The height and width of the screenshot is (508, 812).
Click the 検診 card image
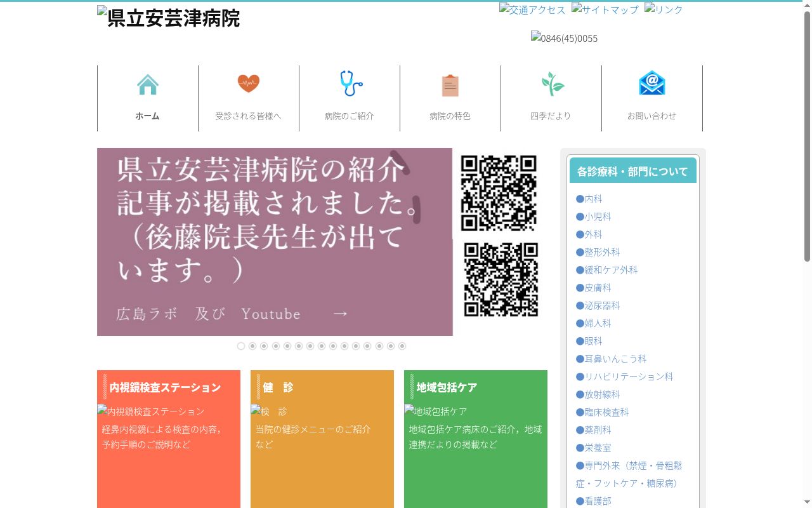[x=269, y=411]
